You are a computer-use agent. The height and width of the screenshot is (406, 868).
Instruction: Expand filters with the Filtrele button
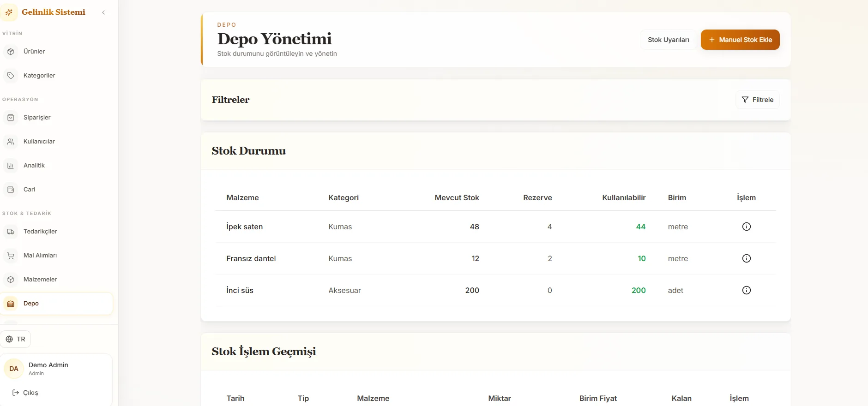[x=757, y=100]
